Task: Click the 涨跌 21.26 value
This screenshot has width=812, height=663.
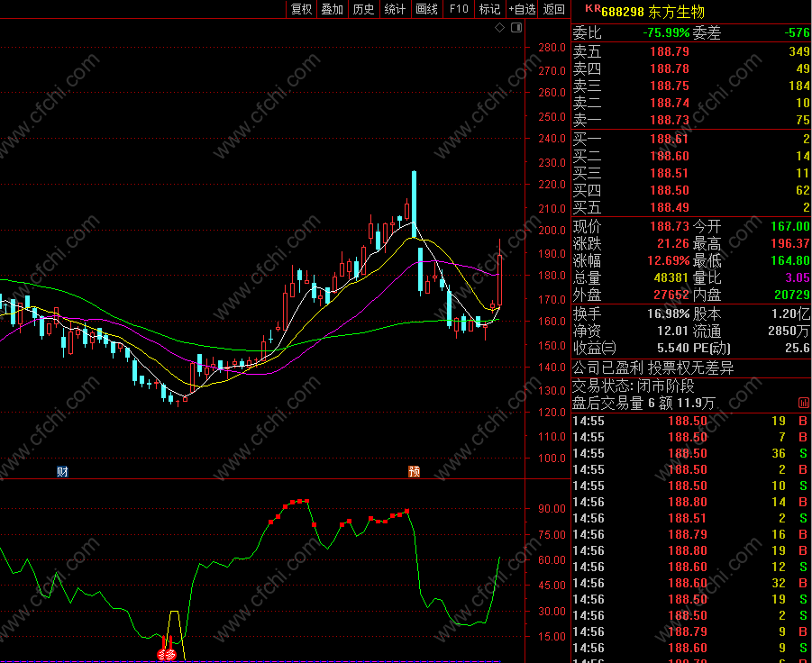Action: 673,243
